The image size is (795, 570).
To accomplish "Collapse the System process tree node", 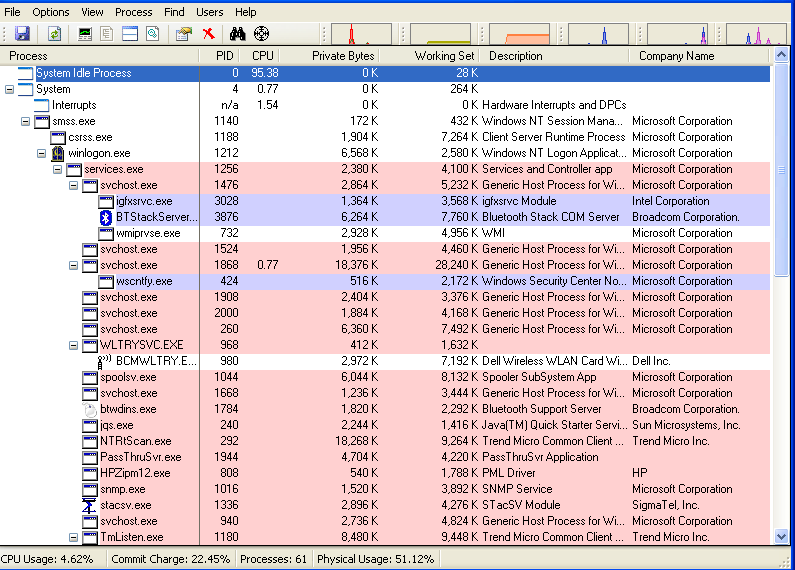I will pyautogui.click(x=9, y=89).
